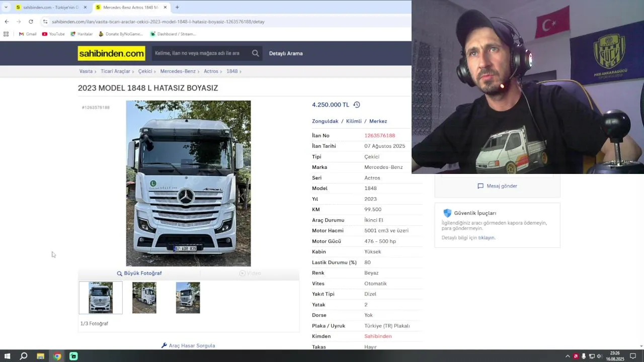
Task: Click the page scrollbar down arrow
Action: (641, 346)
